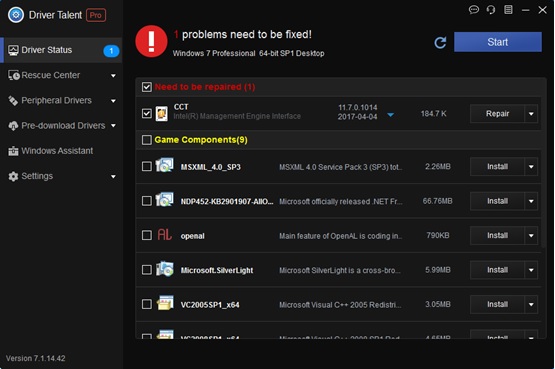Click the Microsoft.SilverLight component icon

pos(165,269)
